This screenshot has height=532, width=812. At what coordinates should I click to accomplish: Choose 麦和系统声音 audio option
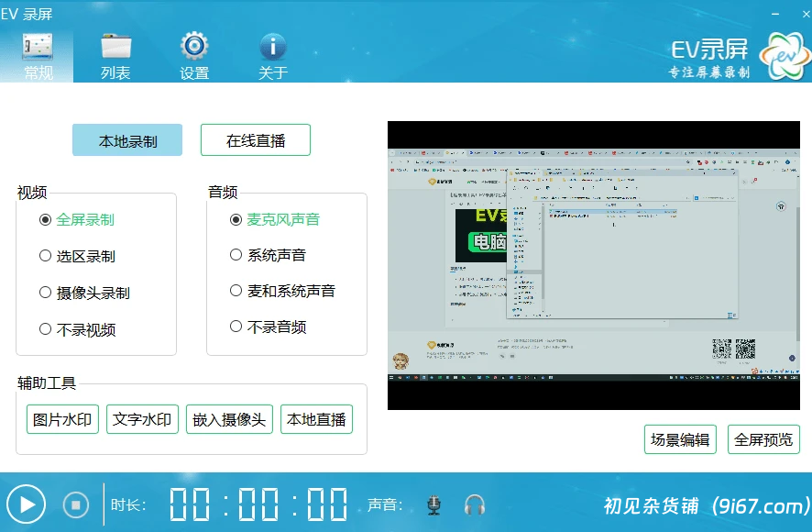click(x=283, y=291)
